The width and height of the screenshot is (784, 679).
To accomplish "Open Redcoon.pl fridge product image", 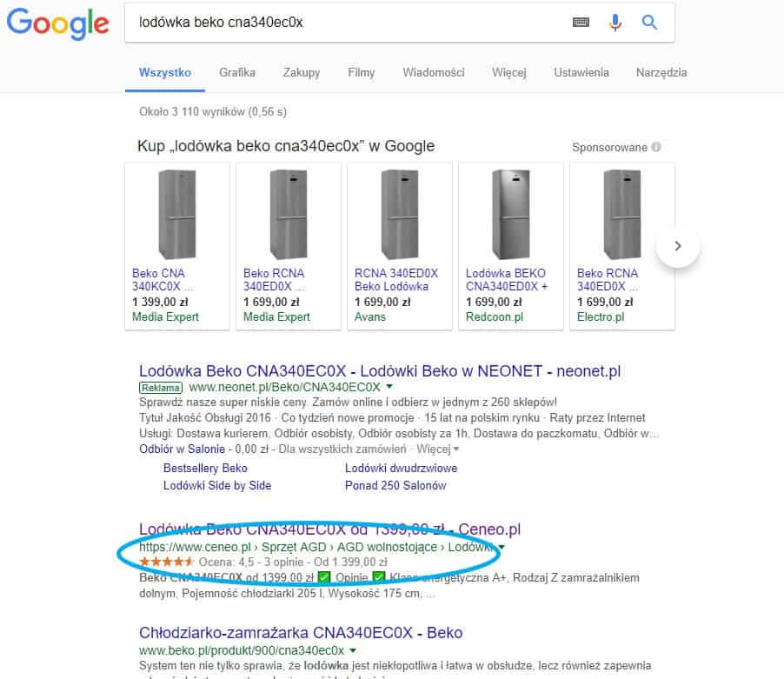I will click(510, 214).
